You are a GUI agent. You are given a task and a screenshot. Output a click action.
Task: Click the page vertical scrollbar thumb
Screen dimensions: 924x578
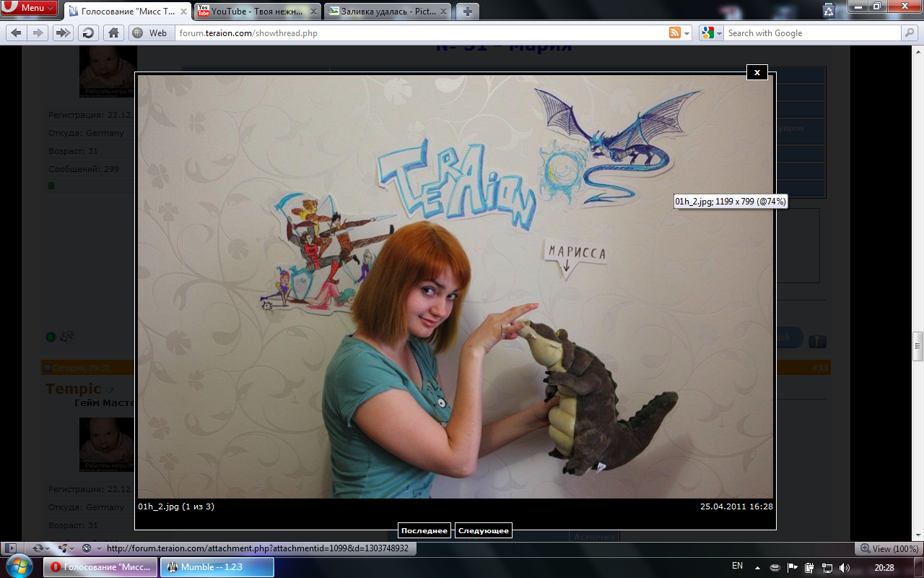pos(918,346)
